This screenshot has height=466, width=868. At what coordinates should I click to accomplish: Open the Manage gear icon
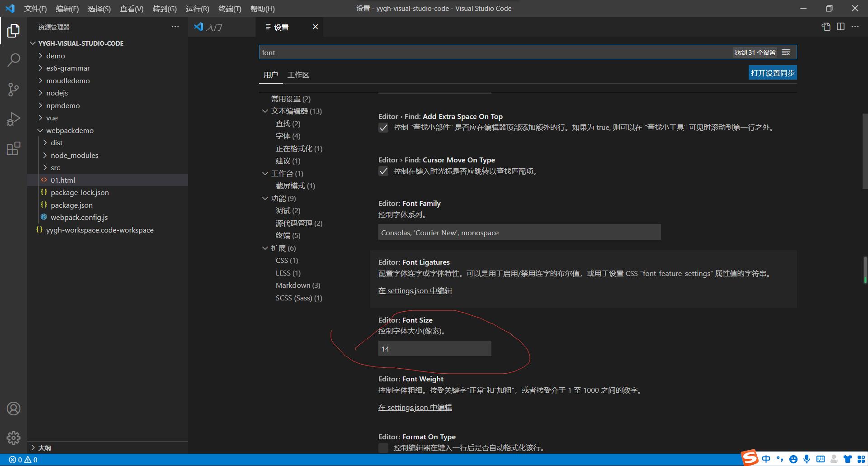point(14,437)
